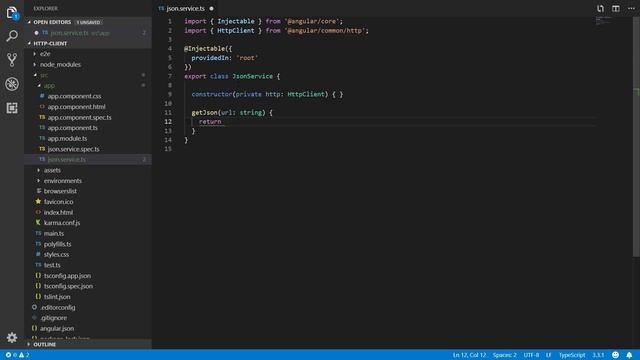Select json.service.ts in the file tree

click(88, 160)
